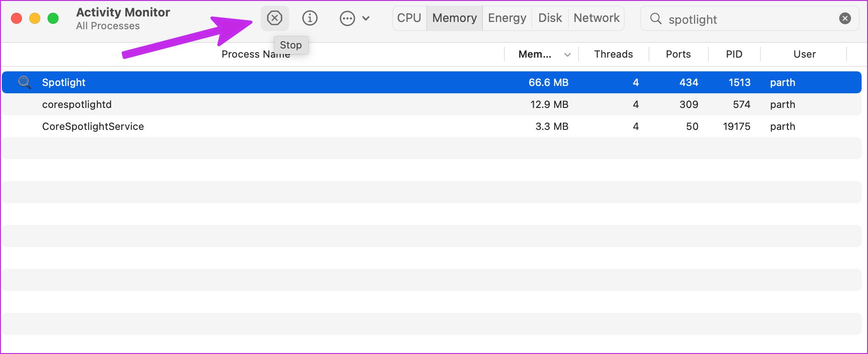The width and height of the screenshot is (868, 354).
Task: Select the Spotlight process row
Action: click(x=432, y=82)
